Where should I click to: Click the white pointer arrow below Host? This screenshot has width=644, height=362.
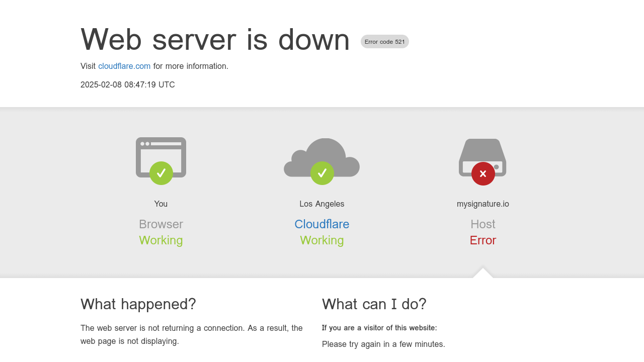(x=483, y=273)
